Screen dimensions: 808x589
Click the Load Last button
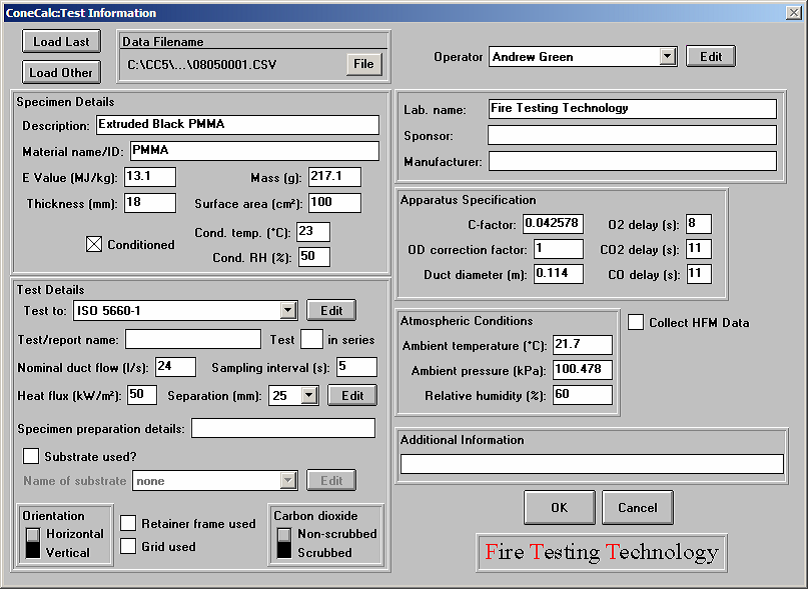[x=61, y=42]
